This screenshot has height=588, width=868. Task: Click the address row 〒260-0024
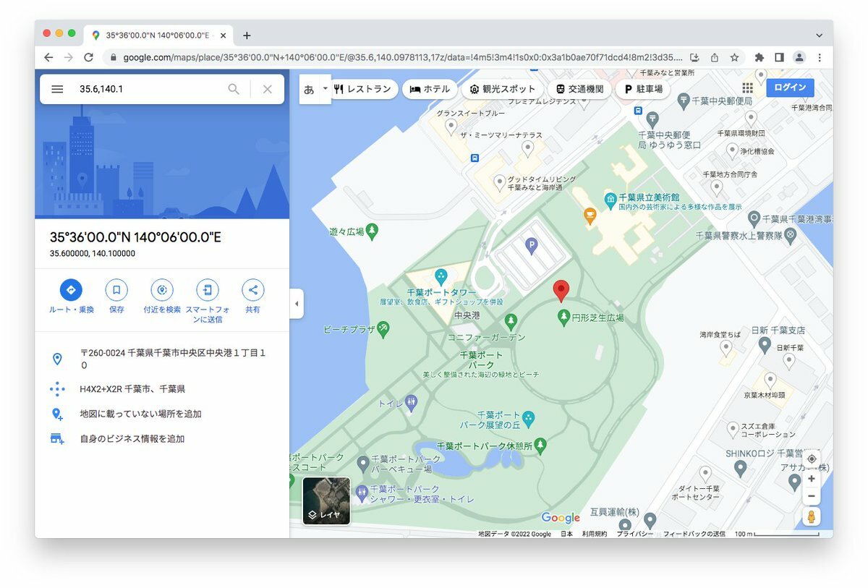point(162,359)
